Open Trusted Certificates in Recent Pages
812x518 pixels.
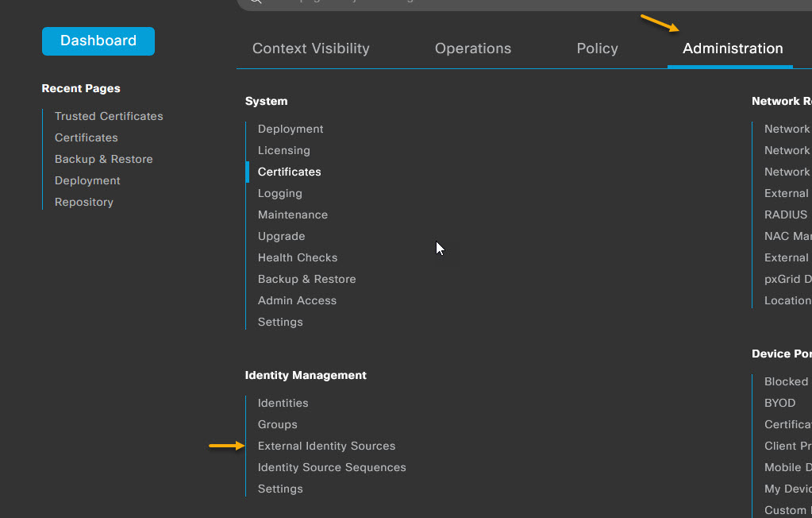[109, 116]
